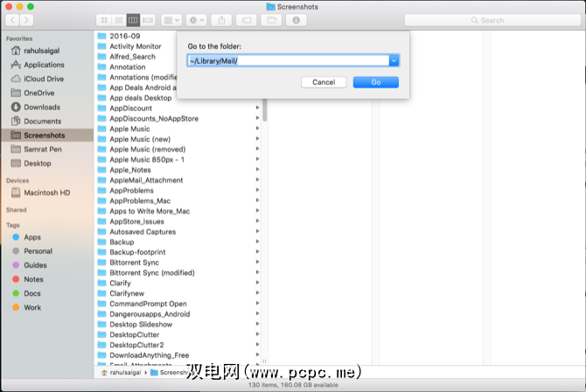Go back with the back arrow
The image size is (586, 392).
point(13,20)
